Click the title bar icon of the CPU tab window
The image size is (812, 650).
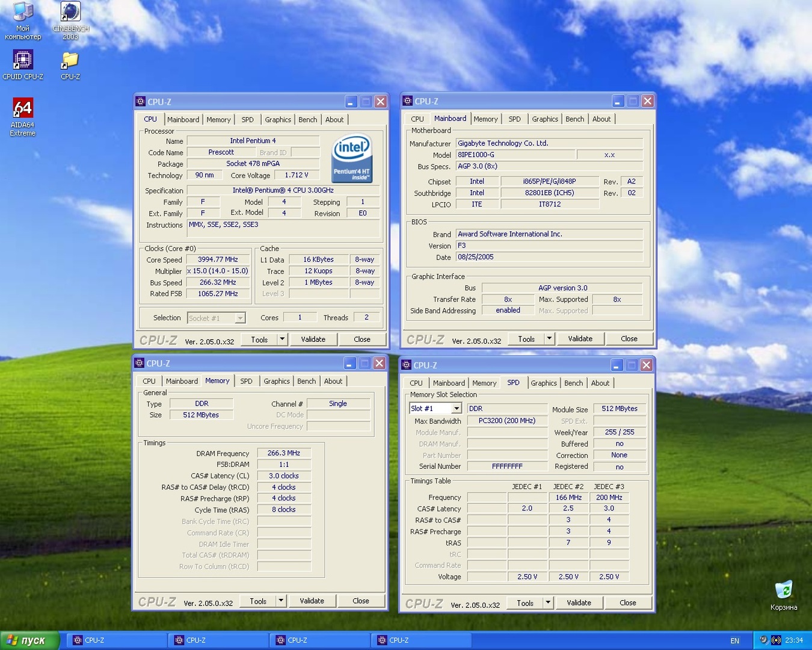[141, 102]
